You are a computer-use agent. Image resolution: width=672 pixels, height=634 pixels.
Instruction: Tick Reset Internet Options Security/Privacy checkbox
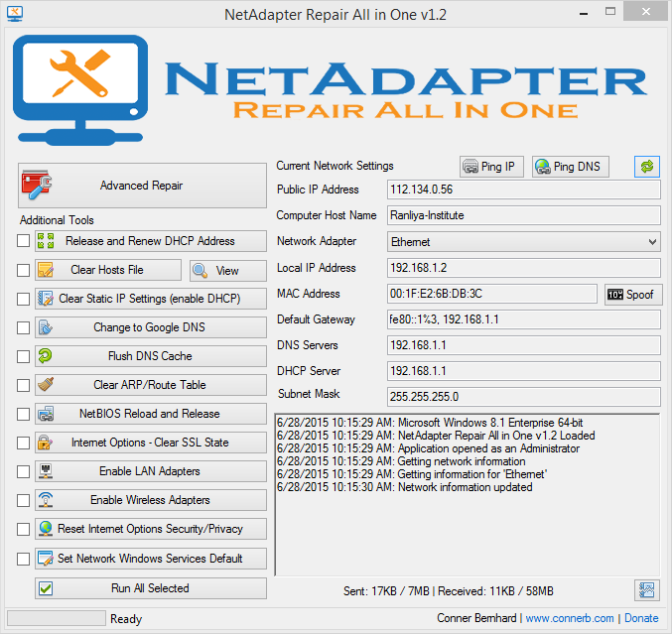pyautogui.click(x=23, y=529)
